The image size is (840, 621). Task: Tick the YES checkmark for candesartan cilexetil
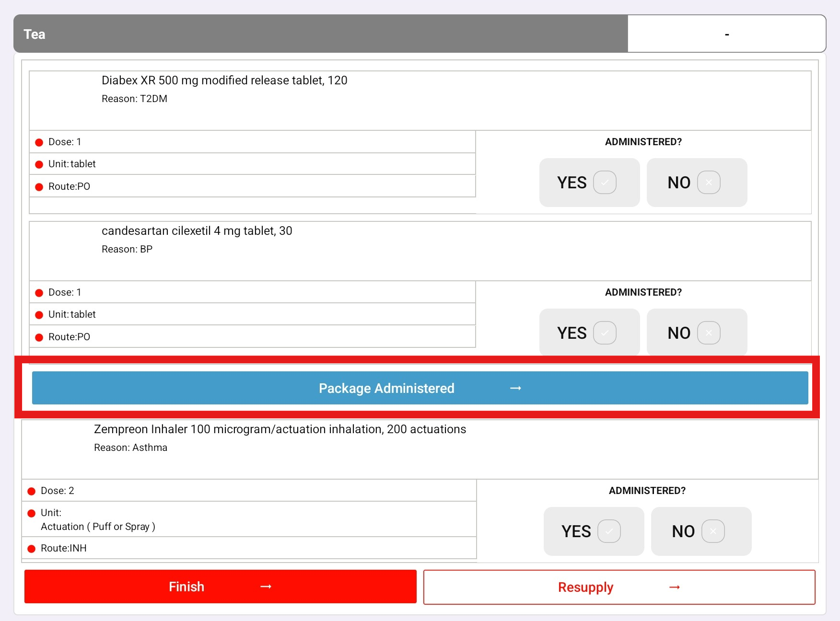pos(605,333)
